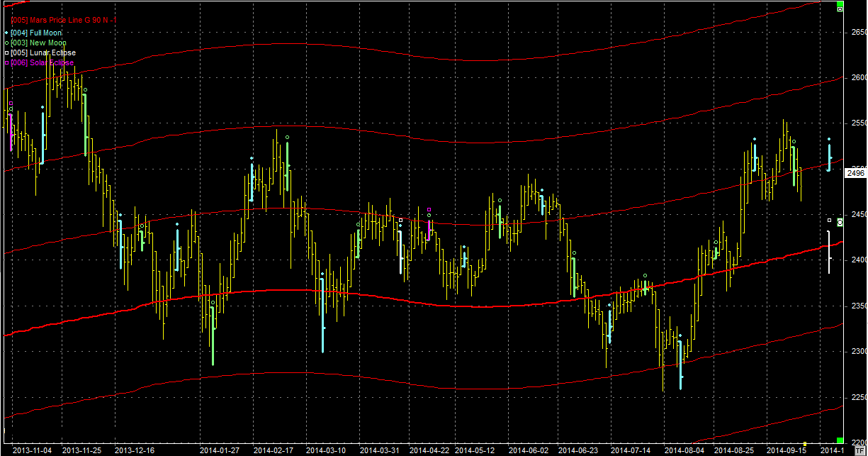This screenshot has height=456, width=868.
Task: Click the green square at chart bottom-right corner
Action: tap(840, 441)
